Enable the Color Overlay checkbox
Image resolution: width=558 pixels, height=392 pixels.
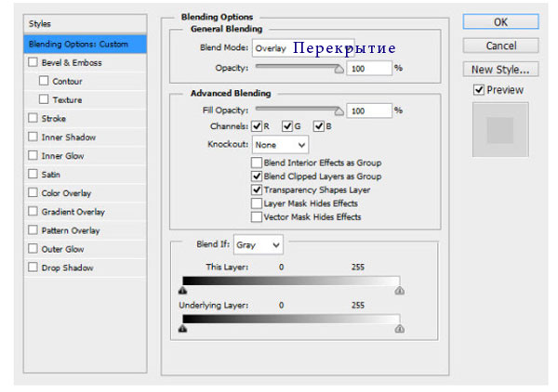click(33, 192)
